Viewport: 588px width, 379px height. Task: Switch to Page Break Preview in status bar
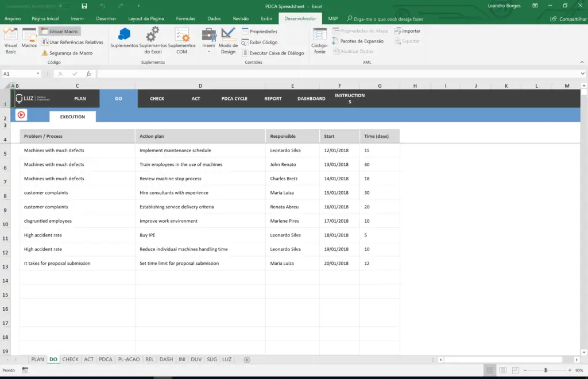pyautogui.click(x=516, y=370)
